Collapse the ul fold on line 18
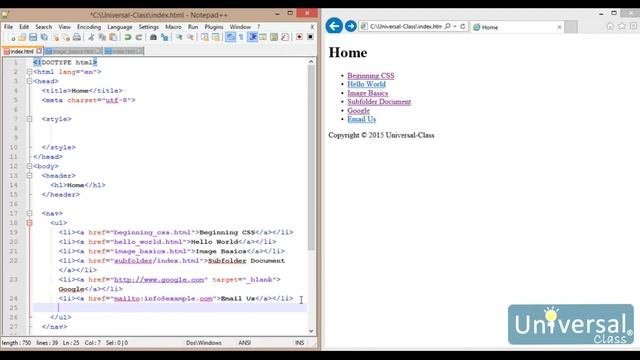 29,223
